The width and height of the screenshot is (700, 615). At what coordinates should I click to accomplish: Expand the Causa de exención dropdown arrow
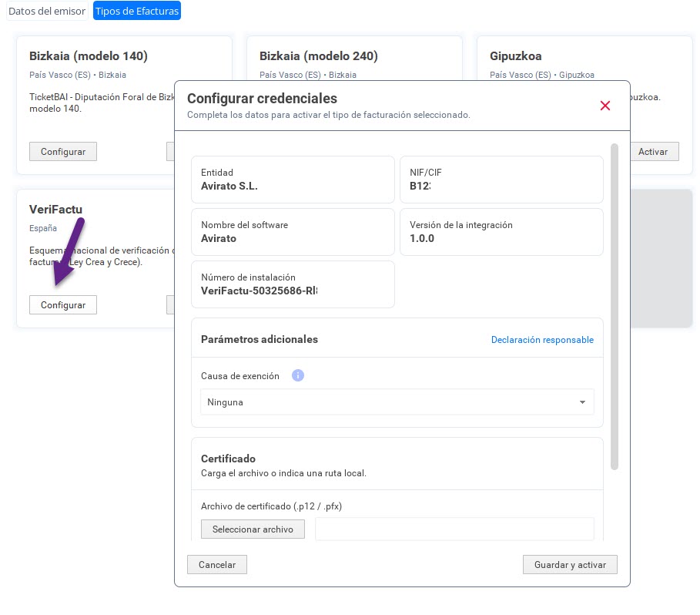click(582, 402)
